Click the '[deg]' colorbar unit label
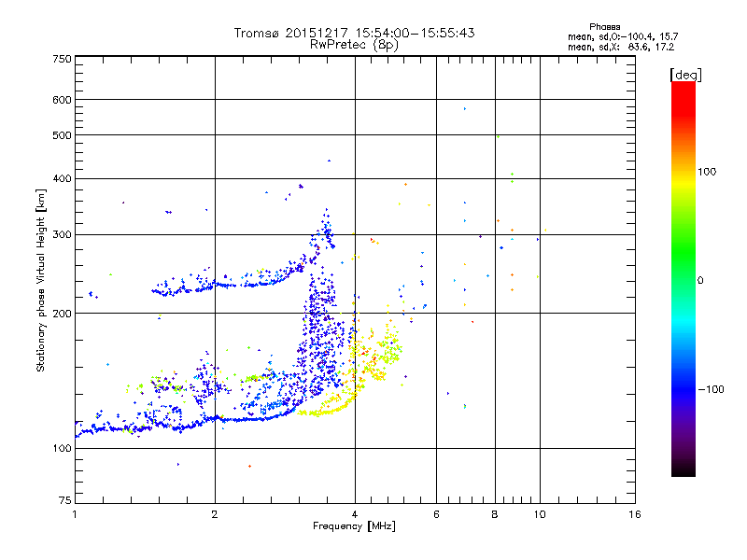The height and width of the screenshot is (560, 747). (685, 75)
